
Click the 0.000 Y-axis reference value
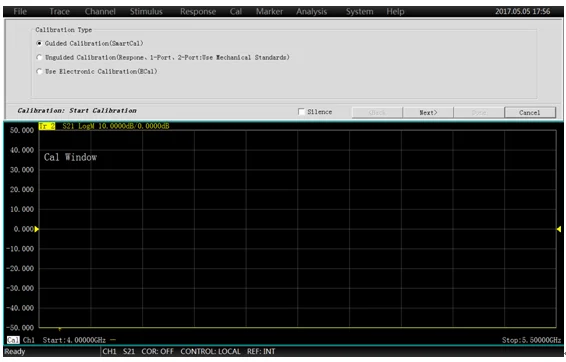[23, 229]
